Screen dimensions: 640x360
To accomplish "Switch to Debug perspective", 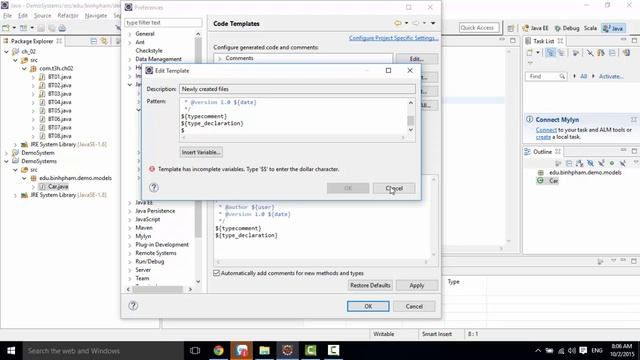I will 567,28.
